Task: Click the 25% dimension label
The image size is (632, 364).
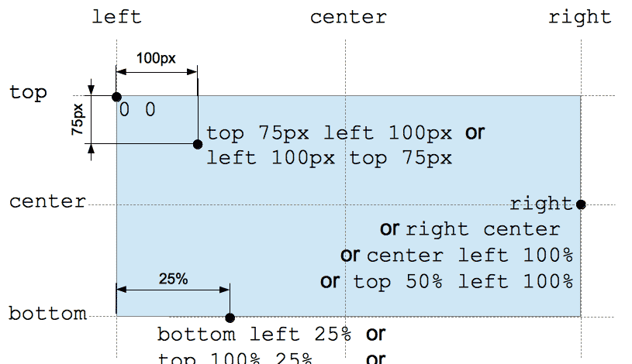Action: (174, 279)
